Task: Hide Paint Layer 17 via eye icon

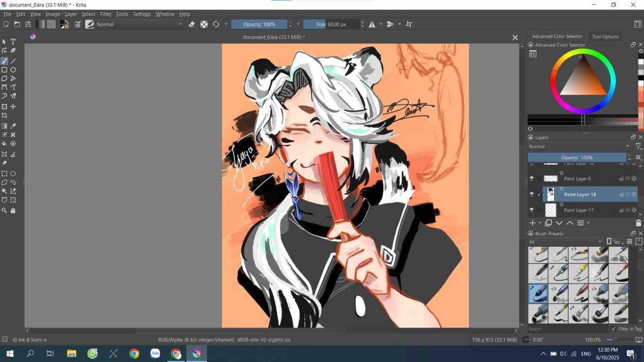Action: (532, 210)
